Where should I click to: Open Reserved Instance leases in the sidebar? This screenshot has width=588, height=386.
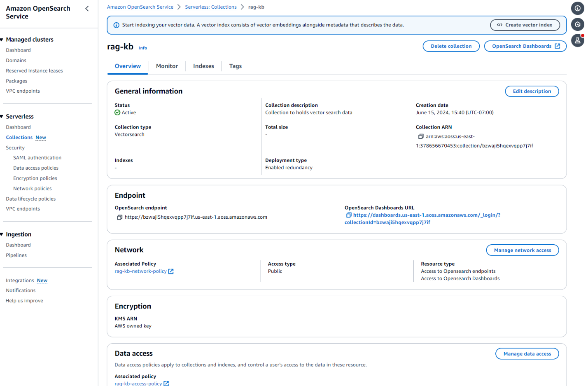(x=34, y=71)
